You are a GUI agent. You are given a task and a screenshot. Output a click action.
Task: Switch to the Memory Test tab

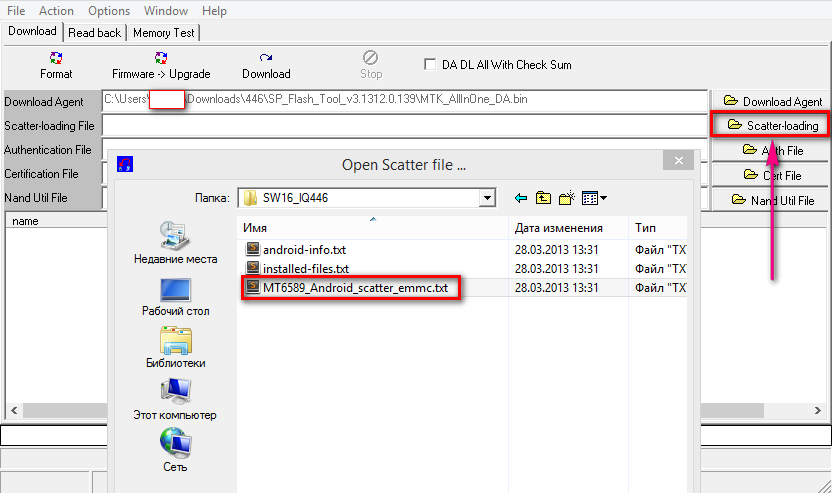point(163,33)
